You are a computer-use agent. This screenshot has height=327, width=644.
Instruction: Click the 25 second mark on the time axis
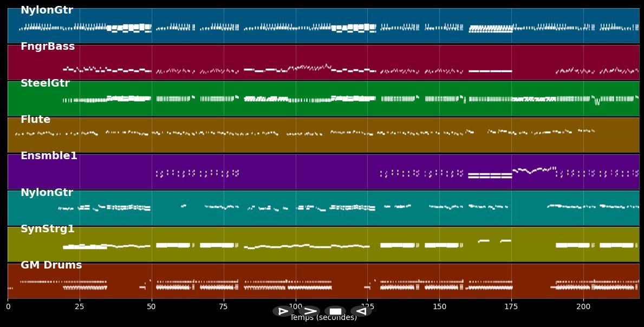[x=80, y=307]
